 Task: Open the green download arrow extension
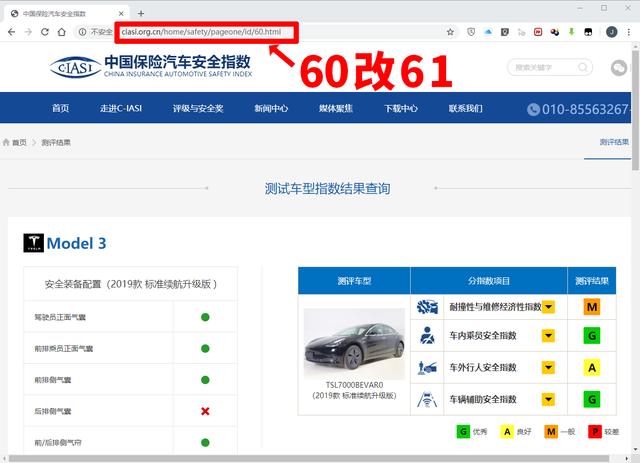[x=571, y=32]
